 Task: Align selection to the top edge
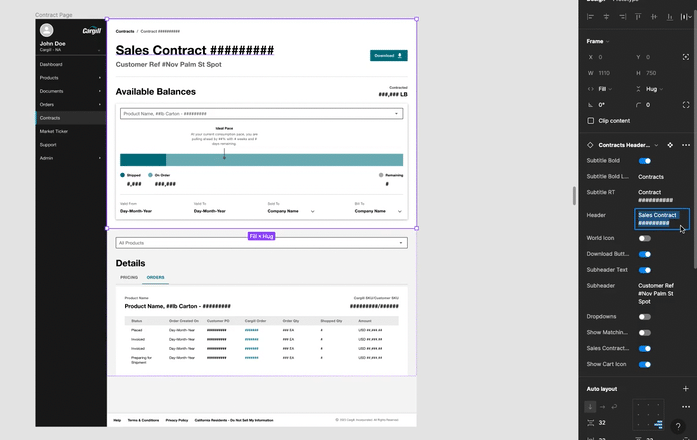tap(638, 17)
